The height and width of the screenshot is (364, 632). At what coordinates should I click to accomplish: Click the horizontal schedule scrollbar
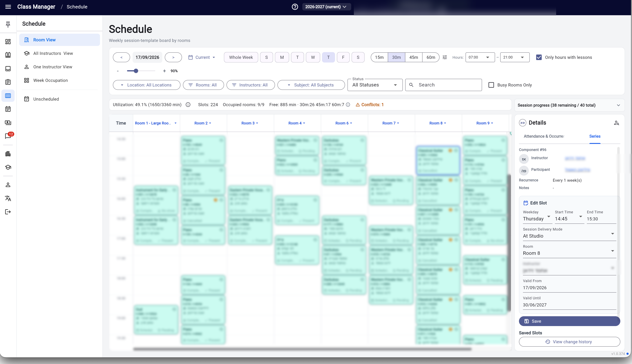302,349
